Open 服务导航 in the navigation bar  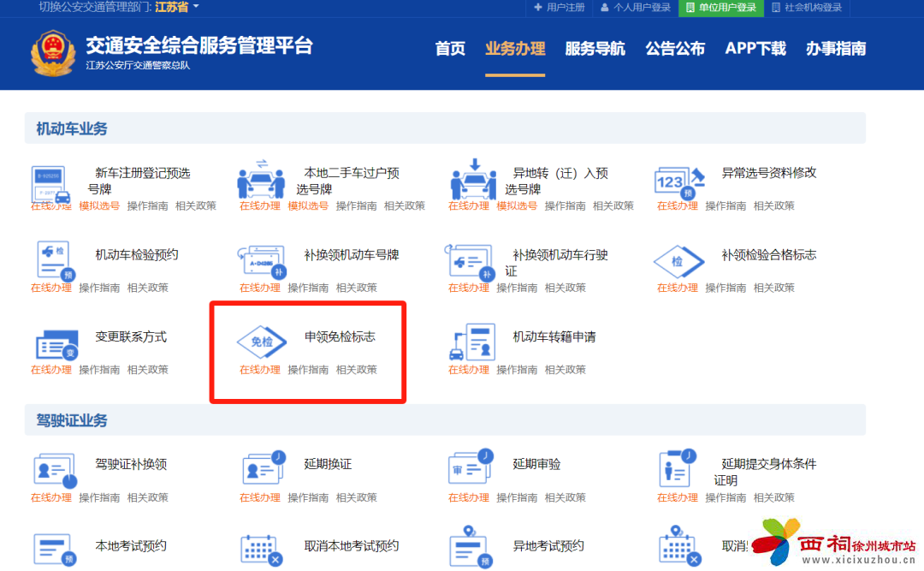coord(595,49)
